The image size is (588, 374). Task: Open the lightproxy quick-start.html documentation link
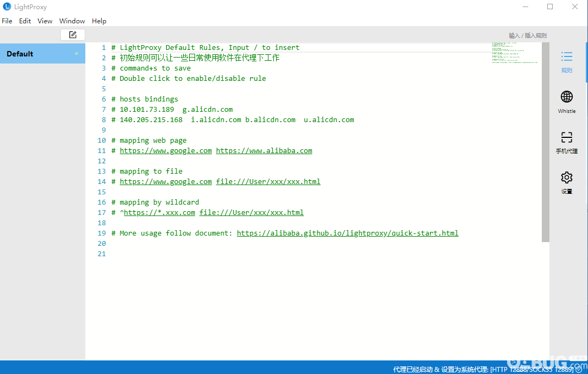[348, 233]
